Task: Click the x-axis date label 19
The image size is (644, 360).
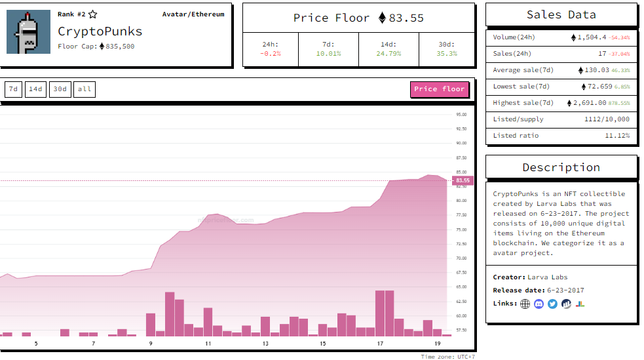Action: pyautogui.click(x=438, y=344)
